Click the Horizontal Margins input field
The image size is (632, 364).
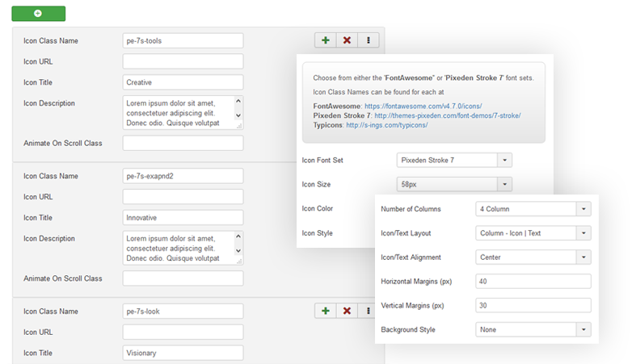(x=533, y=282)
